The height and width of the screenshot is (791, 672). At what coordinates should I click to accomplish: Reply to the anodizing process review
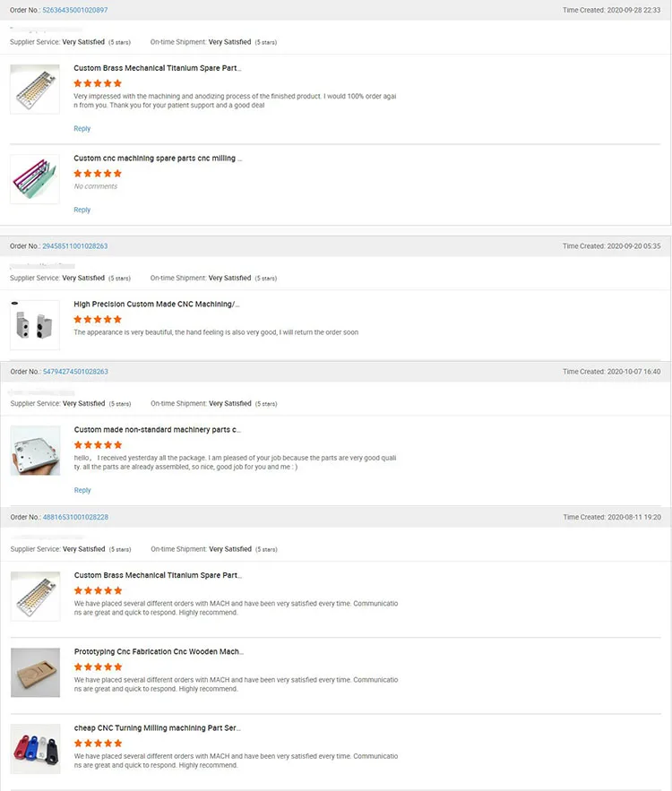(x=82, y=129)
